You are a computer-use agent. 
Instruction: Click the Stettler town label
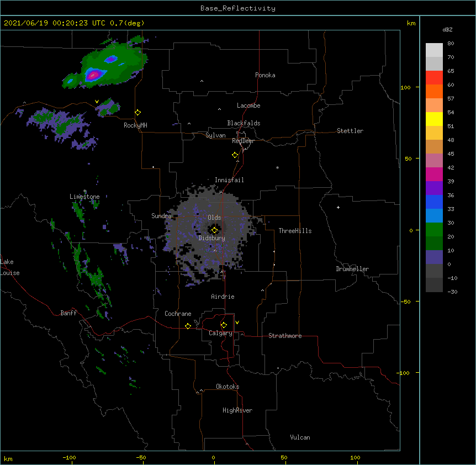tap(350, 131)
